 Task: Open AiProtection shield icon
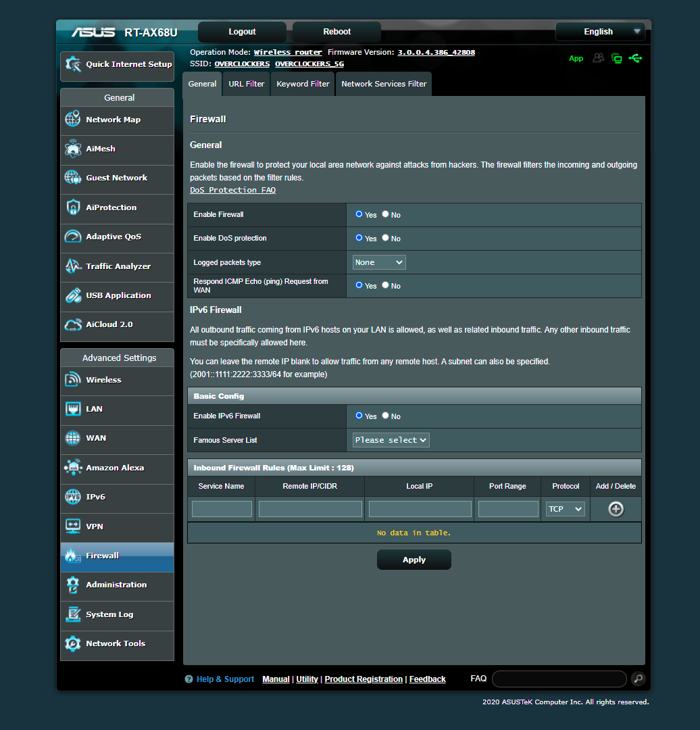click(73, 208)
